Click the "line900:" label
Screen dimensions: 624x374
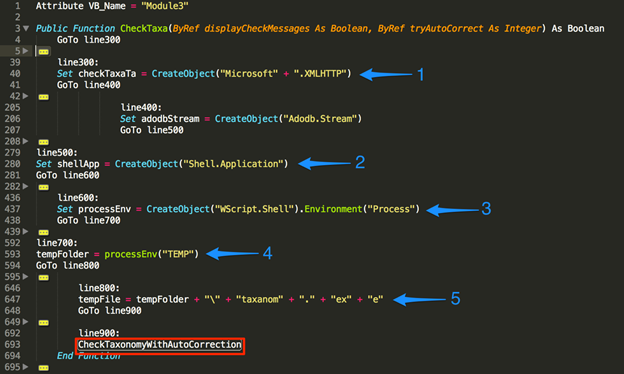99,333
